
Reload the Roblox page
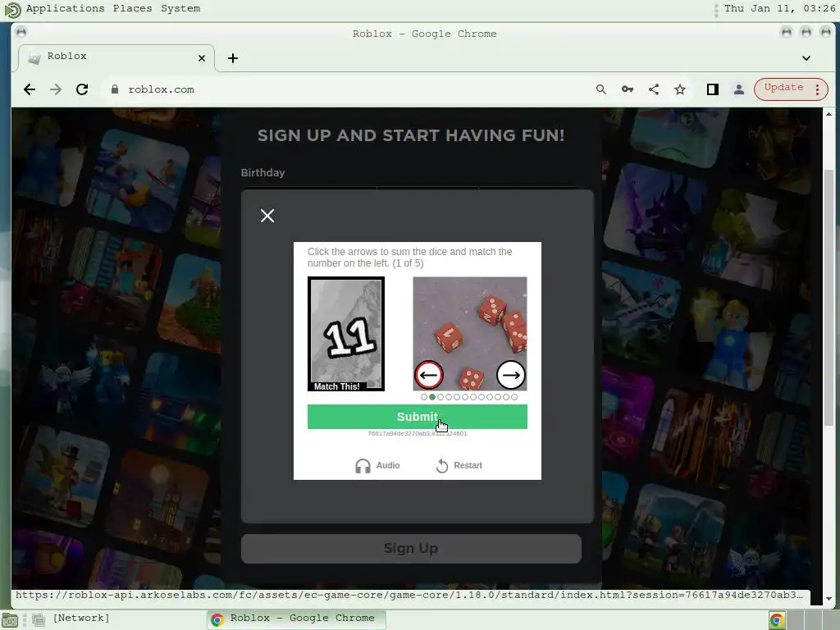click(x=82, y=89)
